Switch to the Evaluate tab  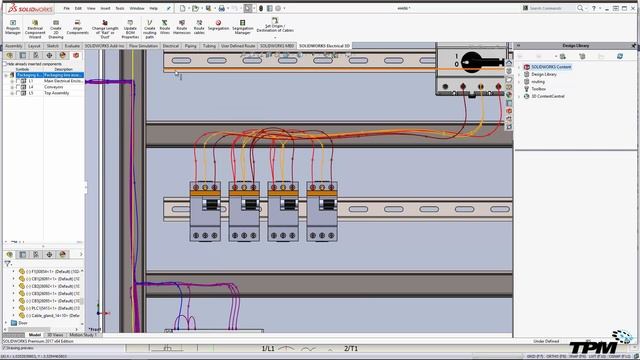pos(72,46)
